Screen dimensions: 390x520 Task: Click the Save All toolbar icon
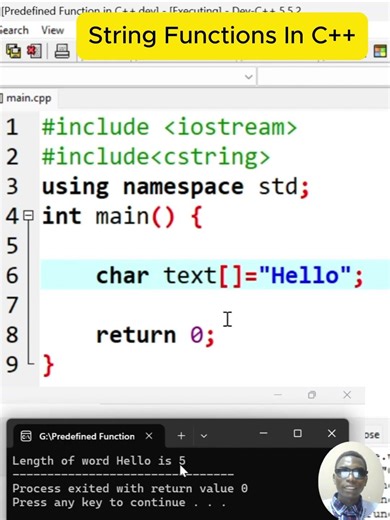coord(13,51)
